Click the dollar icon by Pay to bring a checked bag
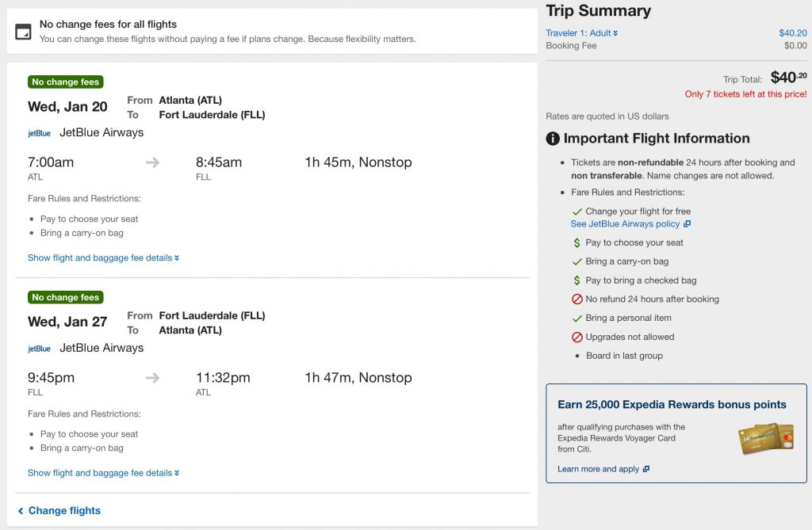The image size is (812, 530). click(577, 280)
